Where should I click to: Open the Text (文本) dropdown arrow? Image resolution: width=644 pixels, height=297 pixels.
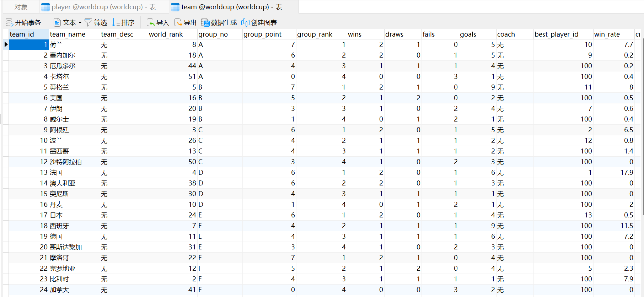point(80,23)
